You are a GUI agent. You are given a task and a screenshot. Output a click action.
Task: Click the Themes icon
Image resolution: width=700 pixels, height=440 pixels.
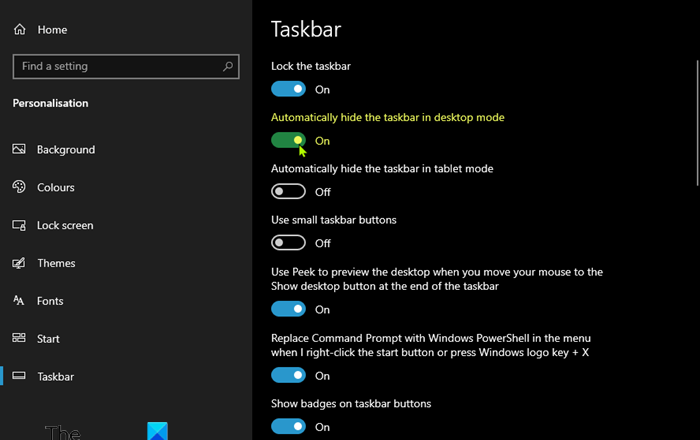(x=19, y=263)
